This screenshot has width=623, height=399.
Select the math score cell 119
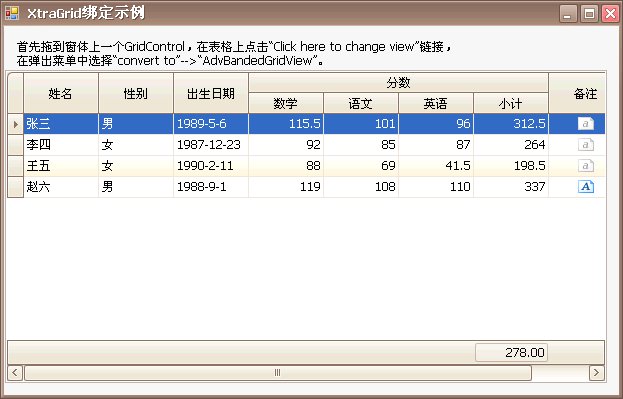[x=286, y=187]
